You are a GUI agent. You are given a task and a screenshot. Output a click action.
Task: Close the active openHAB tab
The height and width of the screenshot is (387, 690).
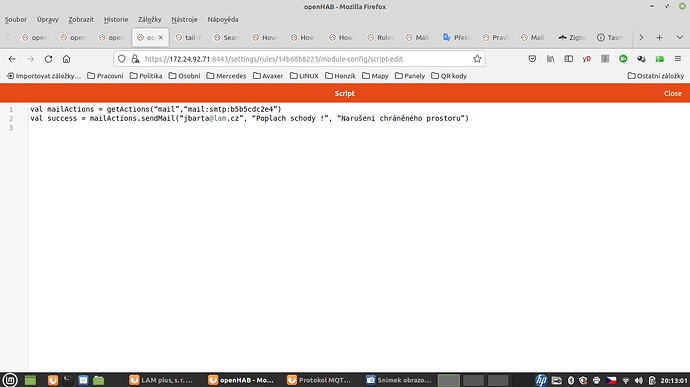coord(161,37)
